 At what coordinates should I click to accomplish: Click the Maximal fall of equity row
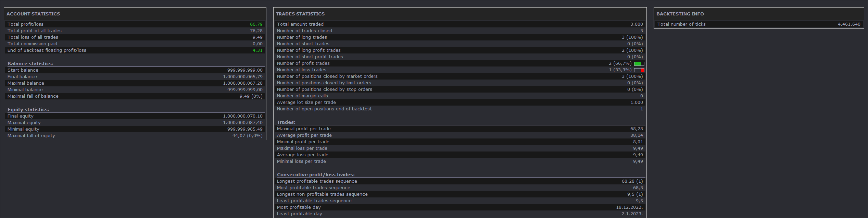click(135, 136)
